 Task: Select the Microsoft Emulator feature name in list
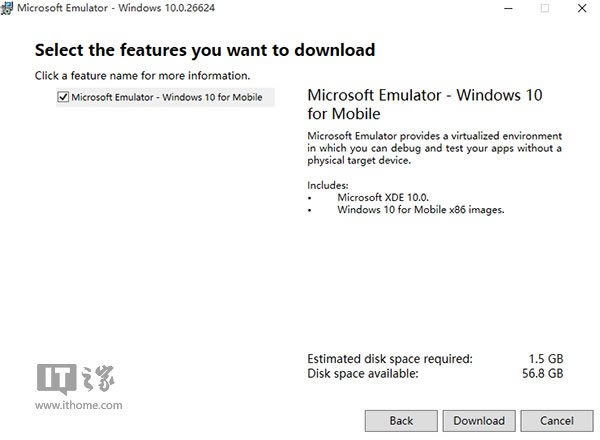[x=167, y=97]
